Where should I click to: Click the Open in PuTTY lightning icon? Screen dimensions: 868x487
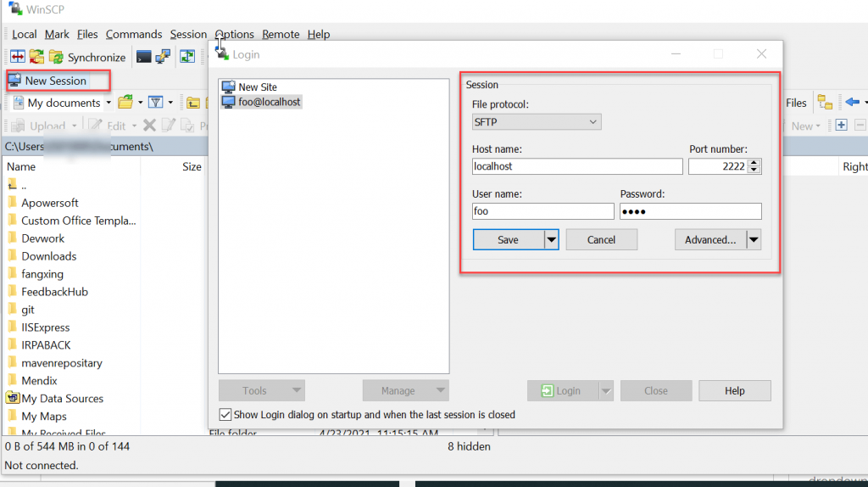pos(163,57)
